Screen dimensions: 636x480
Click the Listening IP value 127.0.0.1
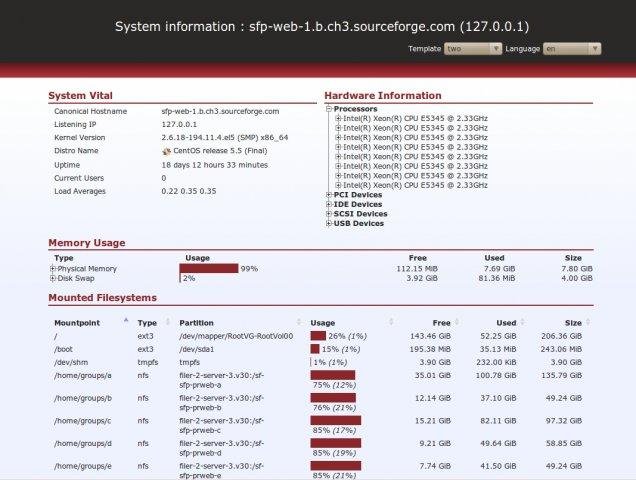point(179,124)
